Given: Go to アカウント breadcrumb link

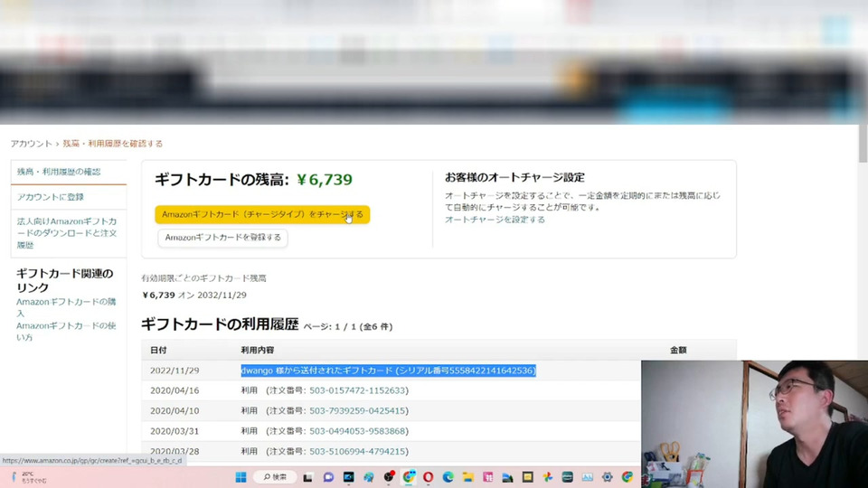Looking at the screenshot, I should pyautogui.click(x=31, y=144).
